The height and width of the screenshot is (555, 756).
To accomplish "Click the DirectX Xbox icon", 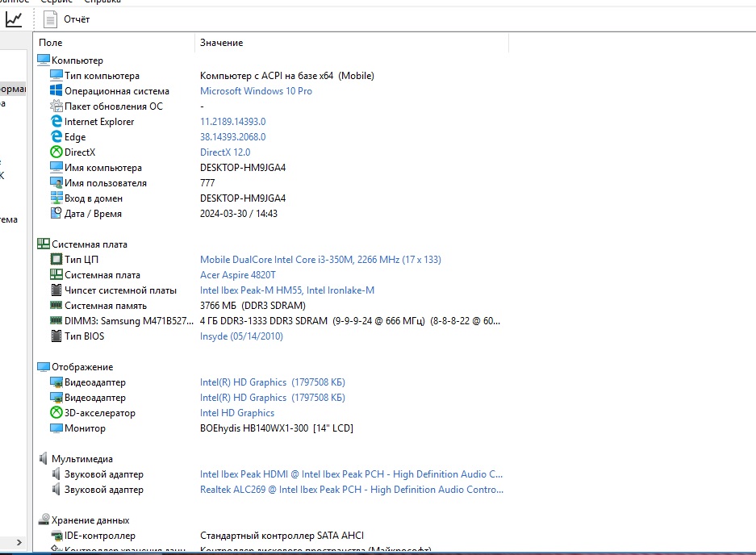I will (x=56, y=152).
